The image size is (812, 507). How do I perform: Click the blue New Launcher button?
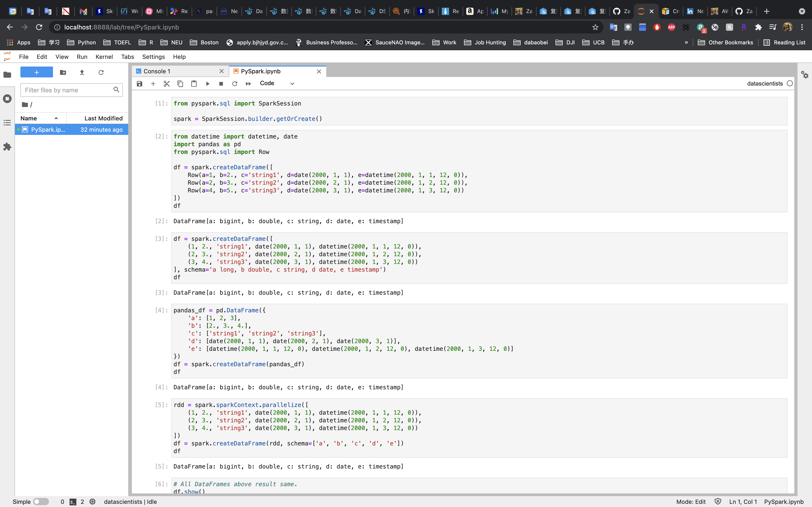coord(36,72)
